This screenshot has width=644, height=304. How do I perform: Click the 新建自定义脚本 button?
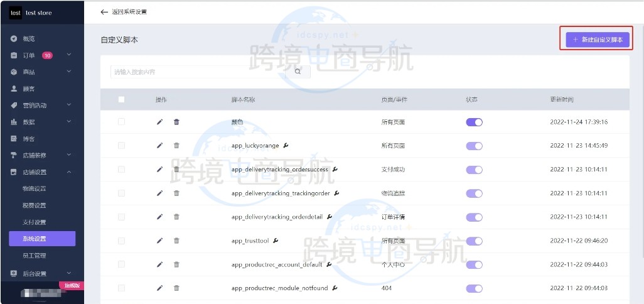coord(597,40)
